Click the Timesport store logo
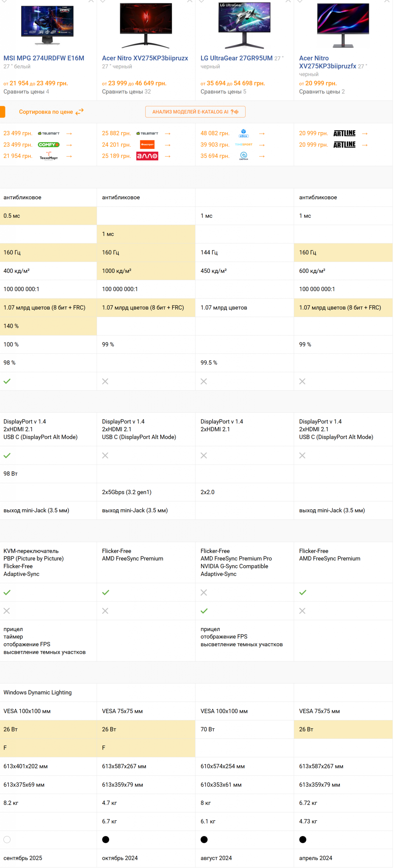Screen dimensions: 395x868 [x=244, y=145]
